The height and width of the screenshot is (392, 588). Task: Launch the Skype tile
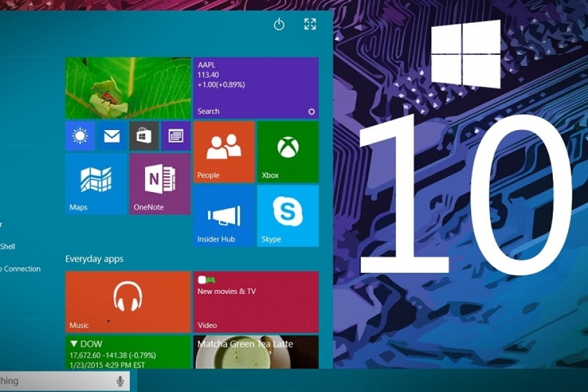pyautogui.click(x=287, y=216)
